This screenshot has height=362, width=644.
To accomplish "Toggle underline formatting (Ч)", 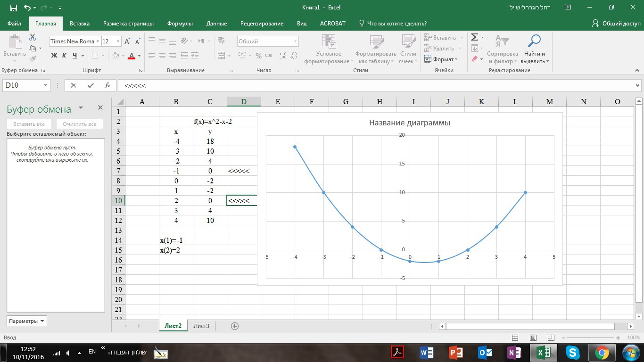I will [x=74, y=56].
